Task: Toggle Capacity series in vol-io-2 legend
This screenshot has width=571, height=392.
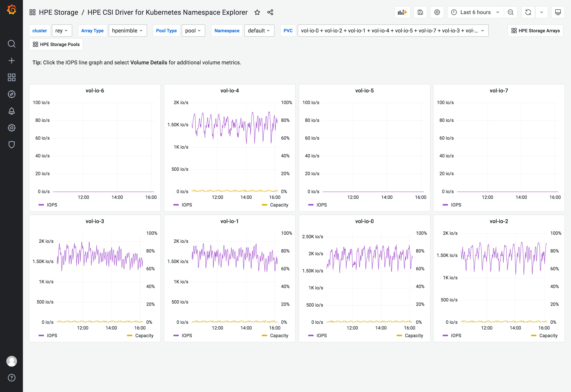Action: [x=548, y=335]
